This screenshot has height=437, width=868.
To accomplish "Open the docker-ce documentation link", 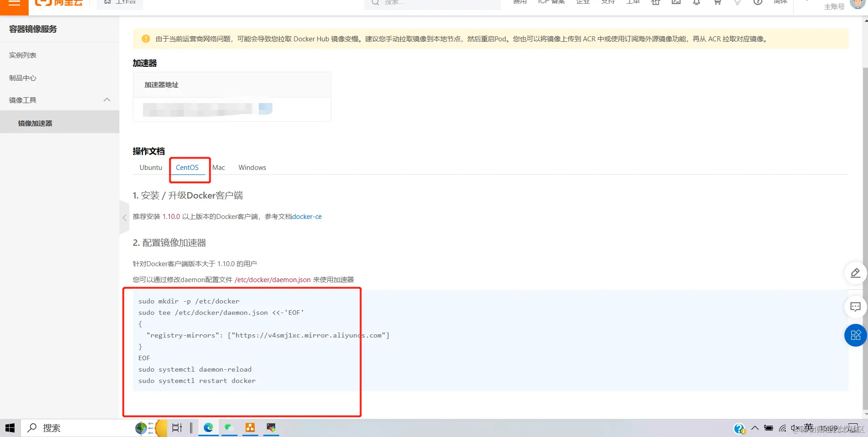I will (307, 216).
